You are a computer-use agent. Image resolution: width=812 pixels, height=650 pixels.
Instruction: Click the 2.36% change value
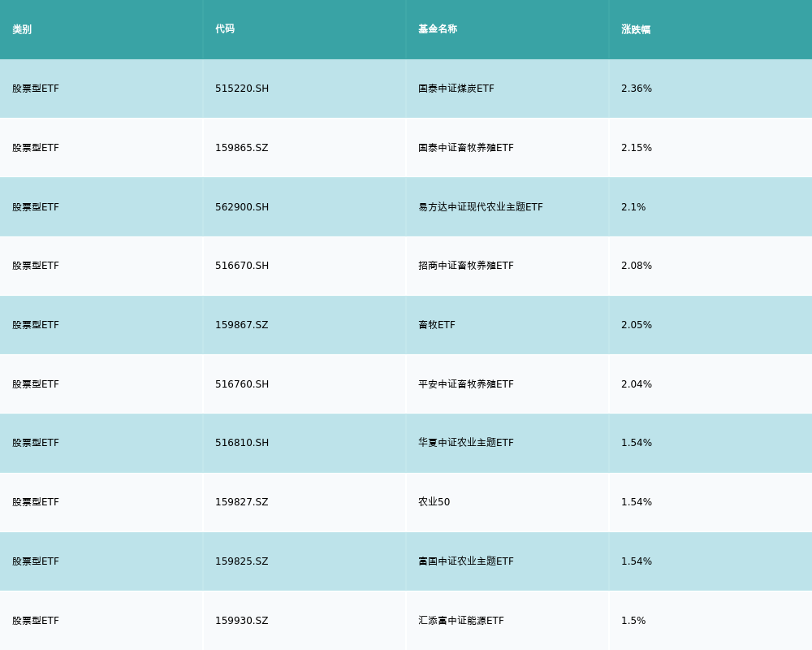[x=637, y=89]
